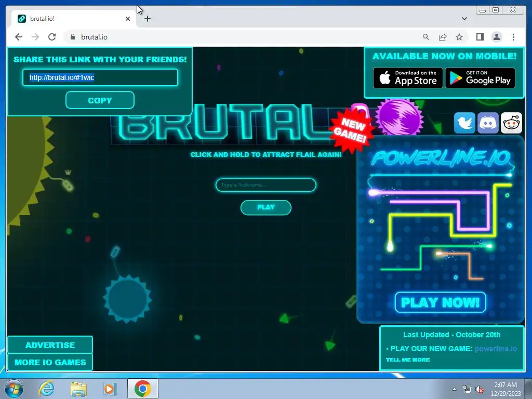Open a new tab with the plus button
The height and width of the screenshot is (399, 532).
(147, 19)
